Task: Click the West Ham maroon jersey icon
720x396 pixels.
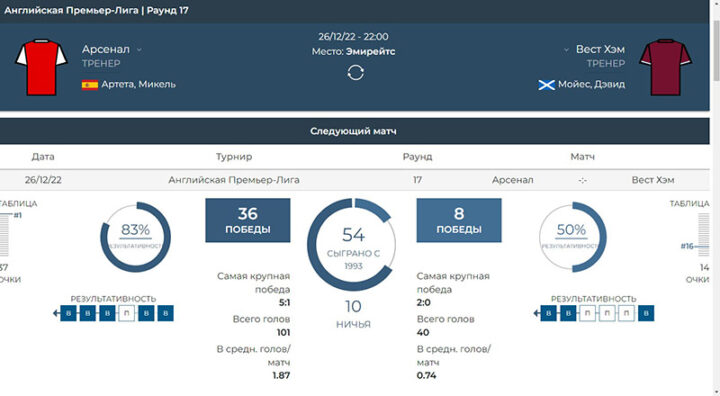Action: click(x=665, y=67)
